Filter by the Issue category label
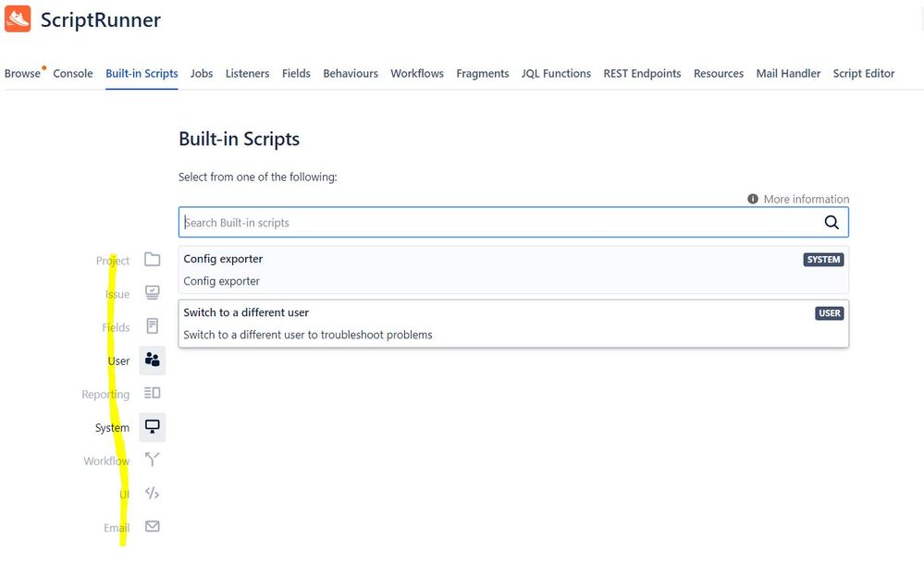924x562 pixels. tap(117, 294)
